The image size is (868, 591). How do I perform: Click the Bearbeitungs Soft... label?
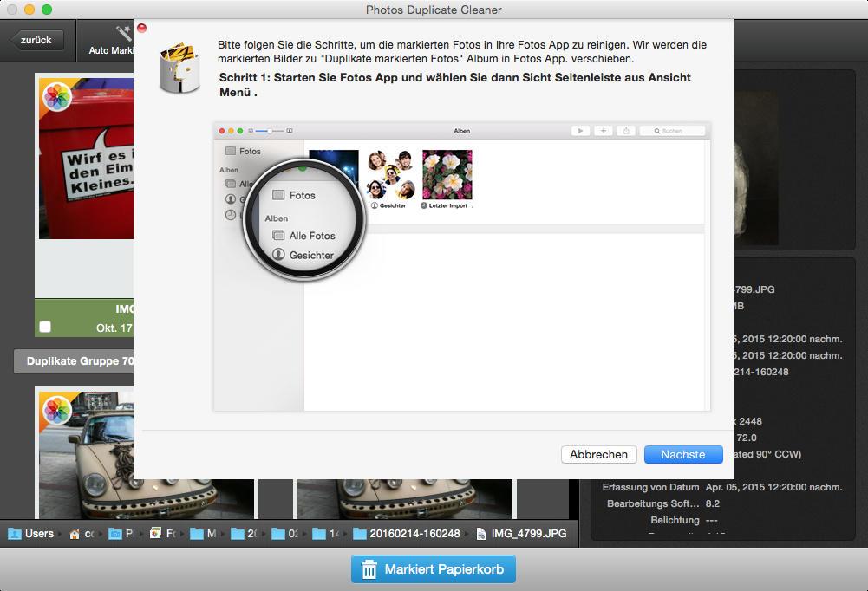pyautogui.click(x=653, y=503)
